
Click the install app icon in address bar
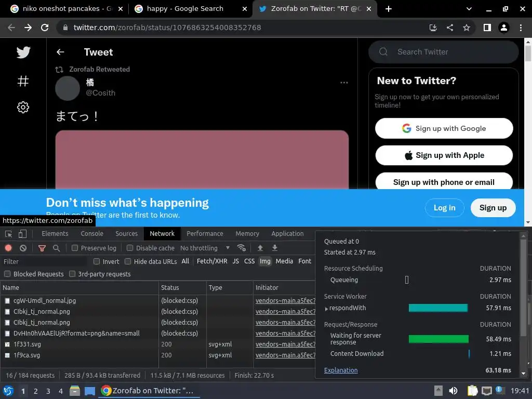(x=433, y=28)
